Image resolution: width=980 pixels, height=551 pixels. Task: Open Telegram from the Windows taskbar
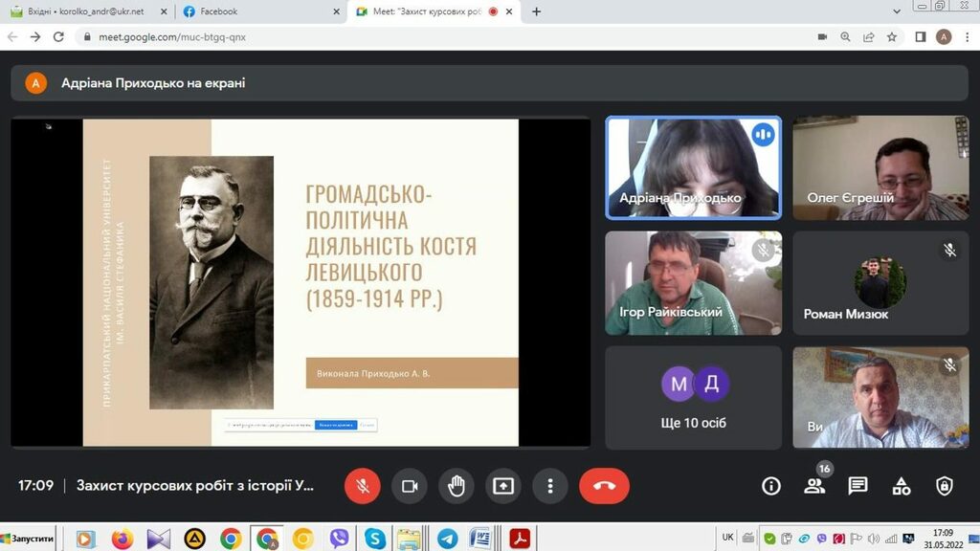click(x=447, y=539)
